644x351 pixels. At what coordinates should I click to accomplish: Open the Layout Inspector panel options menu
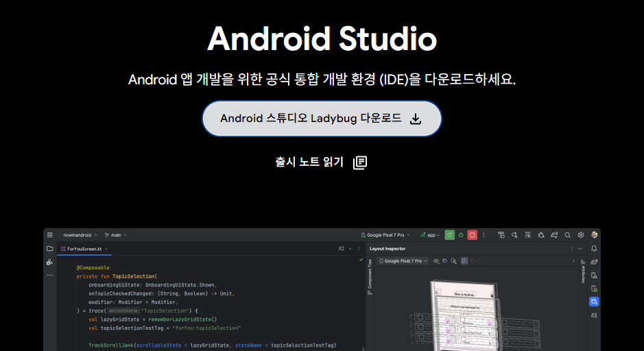[x=571, y=248]
